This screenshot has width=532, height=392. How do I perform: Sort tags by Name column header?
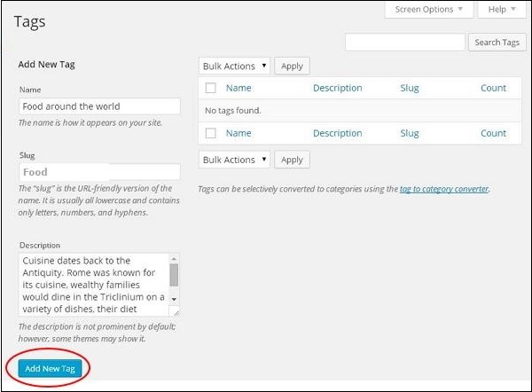239,88
